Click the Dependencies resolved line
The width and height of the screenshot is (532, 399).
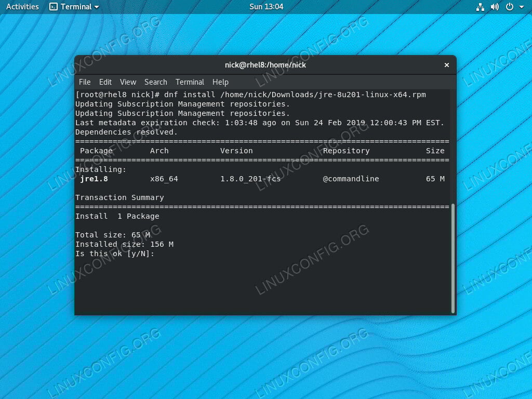click(x=126, y=132)
